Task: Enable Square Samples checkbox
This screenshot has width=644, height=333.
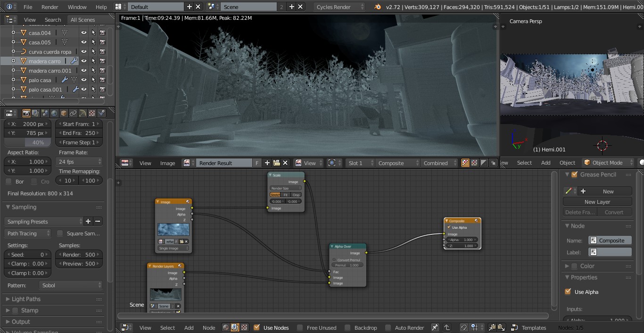Action: (x=60, y=233)
